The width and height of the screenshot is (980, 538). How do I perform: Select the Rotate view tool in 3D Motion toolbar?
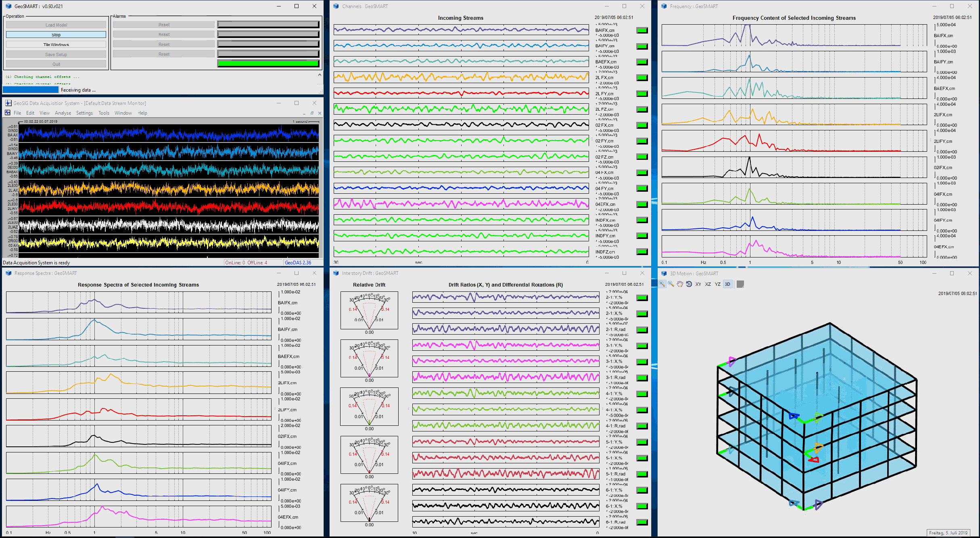(689, 284)
